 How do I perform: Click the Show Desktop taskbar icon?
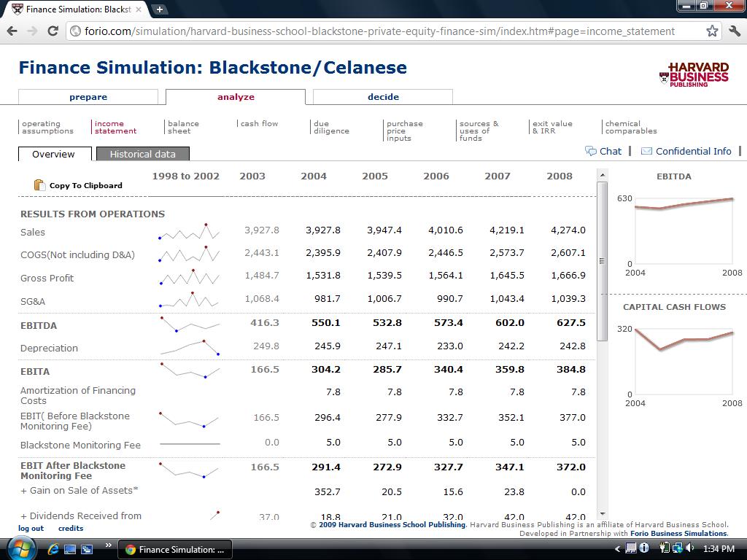(69, 550)
